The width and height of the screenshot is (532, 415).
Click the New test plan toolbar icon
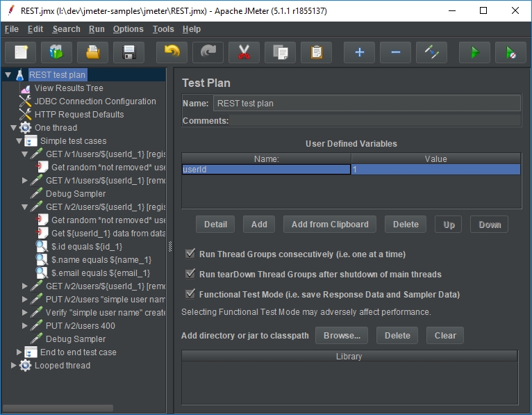tap(21, 53)
